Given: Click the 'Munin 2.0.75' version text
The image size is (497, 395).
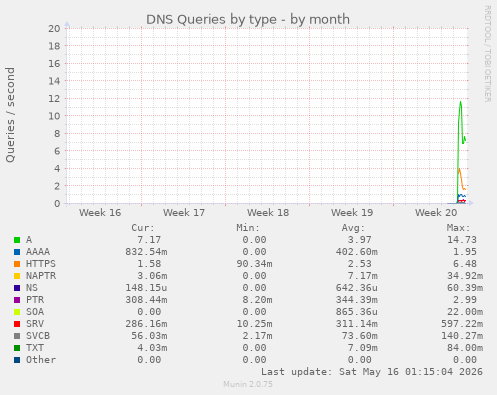Looking at the screenshot, I should [248, 384].
